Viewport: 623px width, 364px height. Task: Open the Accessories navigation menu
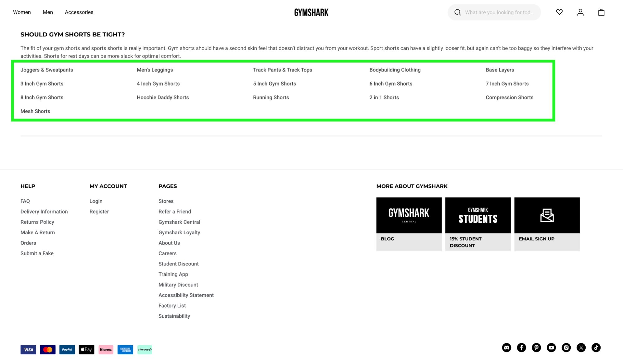click(x=79, y=12)
